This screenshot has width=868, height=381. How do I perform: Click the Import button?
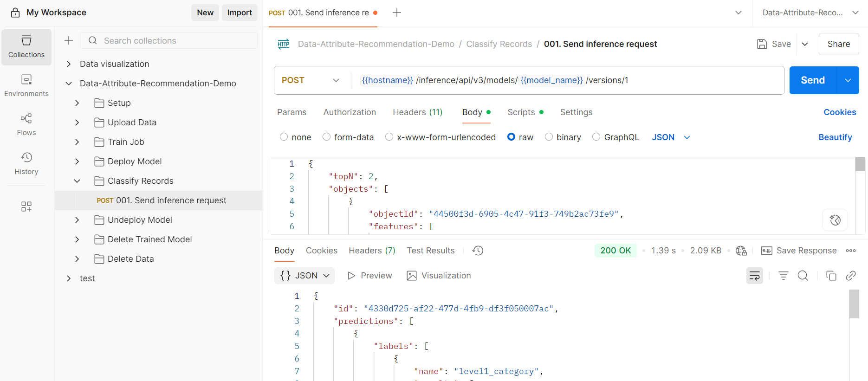tap(240, 13)
